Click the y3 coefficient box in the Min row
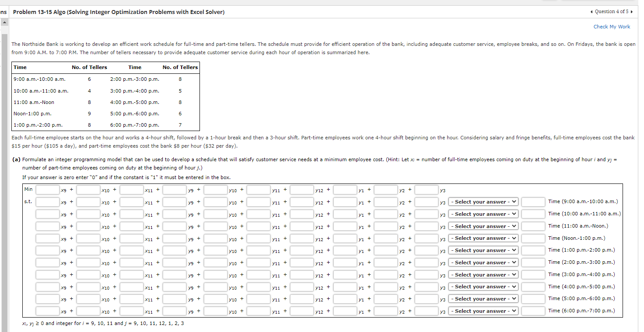The width and height of the screenshot is (644, 332). coord(426,189)
